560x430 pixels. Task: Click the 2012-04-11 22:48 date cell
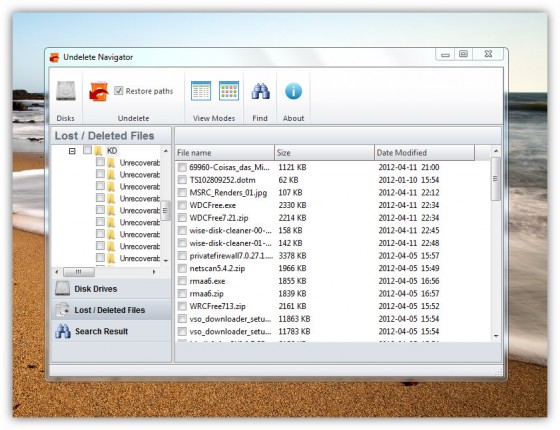point(409,243)
